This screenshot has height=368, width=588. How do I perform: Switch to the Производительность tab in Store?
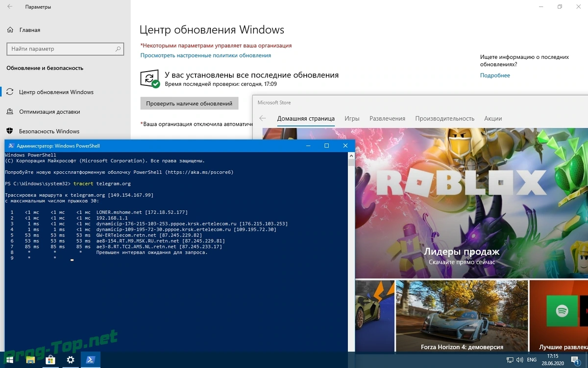444,119
